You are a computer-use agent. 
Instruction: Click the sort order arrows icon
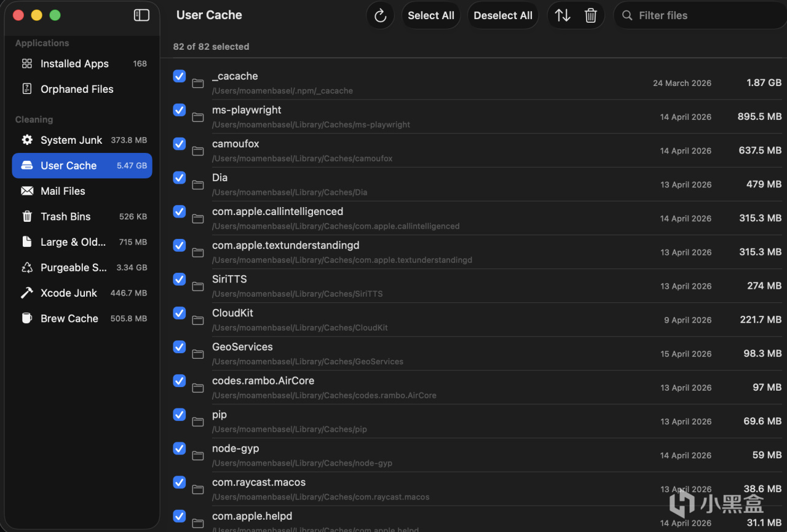click(x=563, y=15)
